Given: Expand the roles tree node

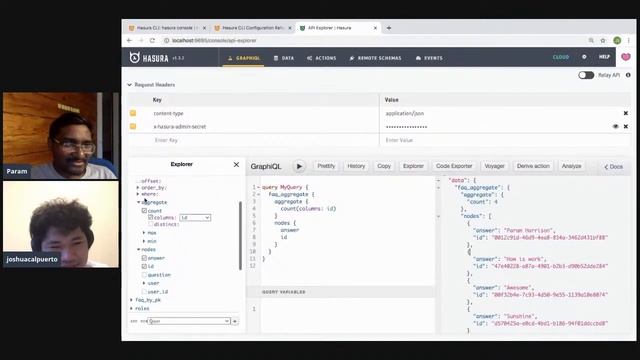Looking at the screenshot, I should 131,309.
